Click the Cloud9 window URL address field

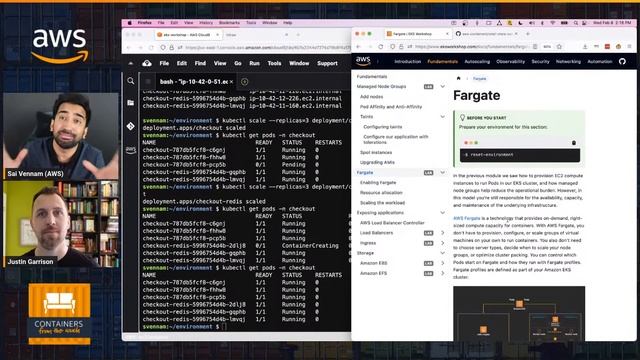(x=267, y=48)
